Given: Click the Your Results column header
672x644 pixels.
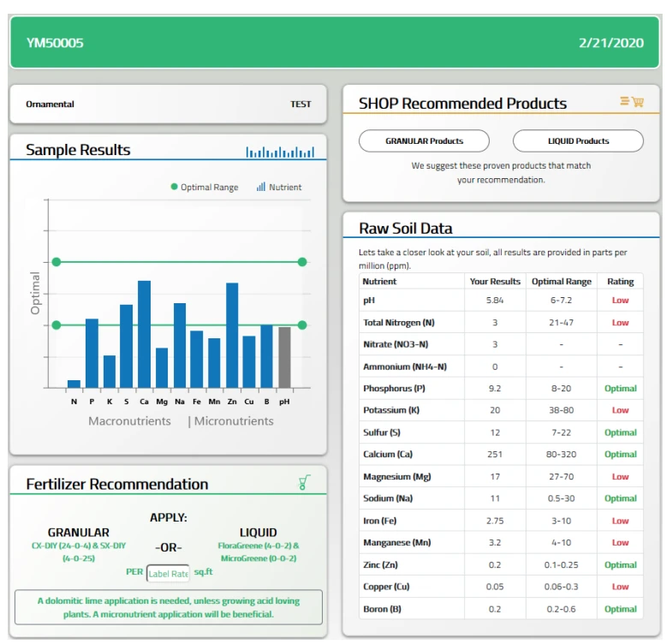Looking at the screenshot, I should pyautogui.click(x=495, y=281).
